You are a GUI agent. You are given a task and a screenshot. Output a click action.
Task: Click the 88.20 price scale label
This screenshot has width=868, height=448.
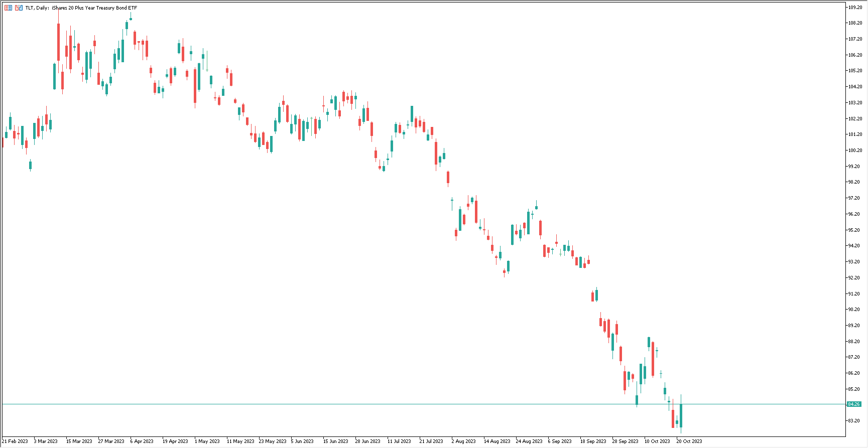coord(854,342)
